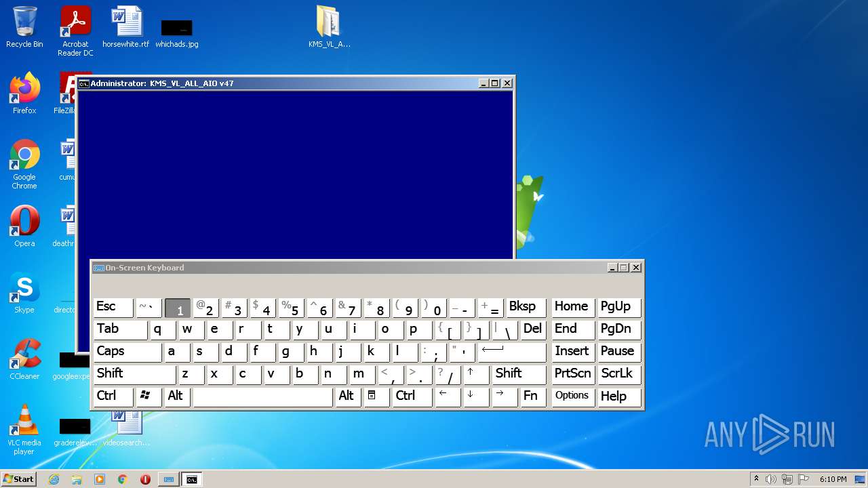This screenshot has height=488, width=868.
Task: Open Action Center flag icon
Action: [804, 479]
